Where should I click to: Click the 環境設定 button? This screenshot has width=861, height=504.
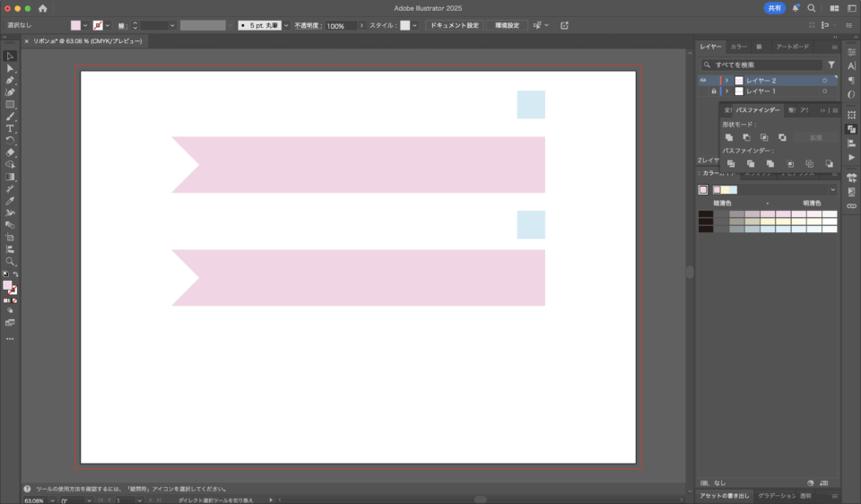click(507, 26)
